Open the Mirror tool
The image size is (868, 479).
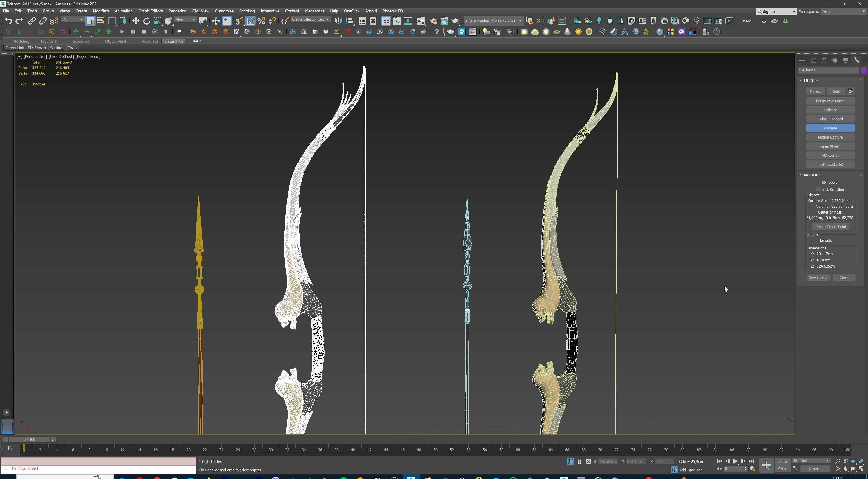338,21
